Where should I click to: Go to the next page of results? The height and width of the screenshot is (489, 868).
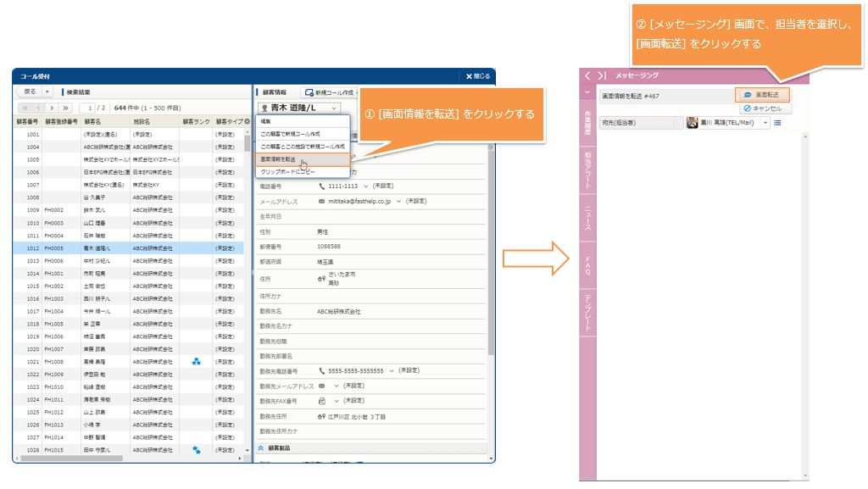52,108
